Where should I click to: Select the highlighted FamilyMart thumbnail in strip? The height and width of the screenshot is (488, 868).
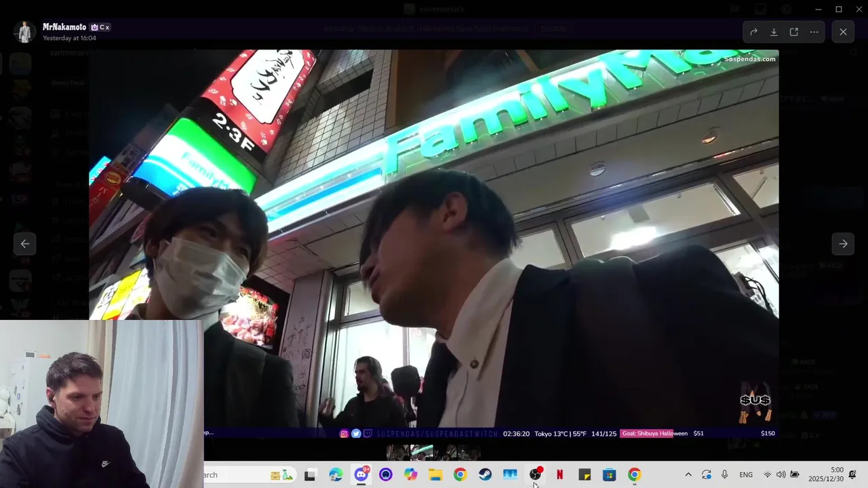(422, 452)
